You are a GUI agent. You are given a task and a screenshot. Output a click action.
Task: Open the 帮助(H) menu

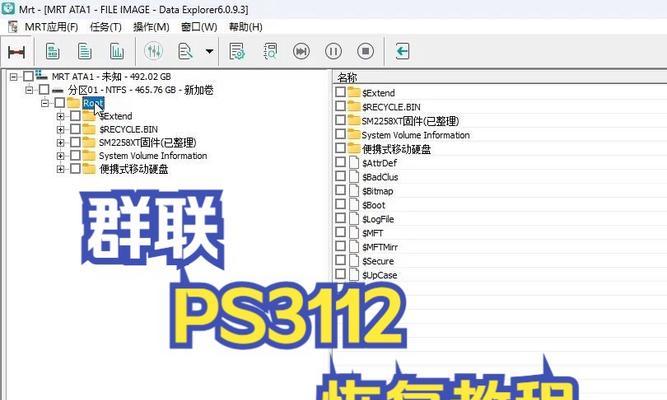click(245, 27)
